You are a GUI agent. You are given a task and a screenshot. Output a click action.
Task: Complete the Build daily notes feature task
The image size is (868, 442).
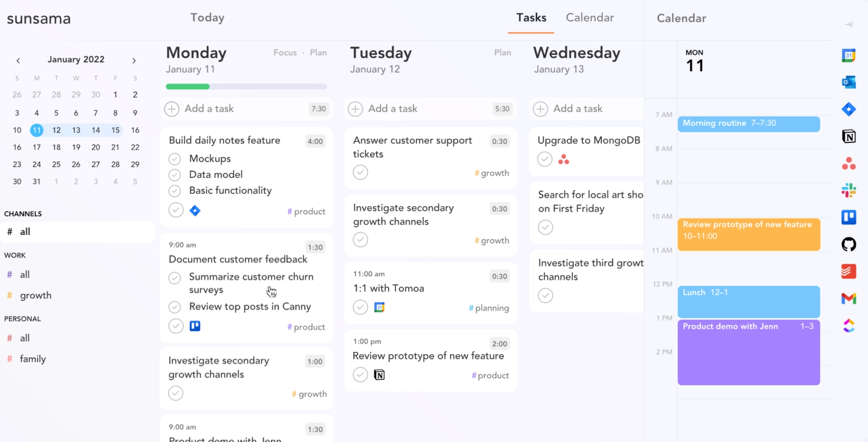(x=176, y=210)
